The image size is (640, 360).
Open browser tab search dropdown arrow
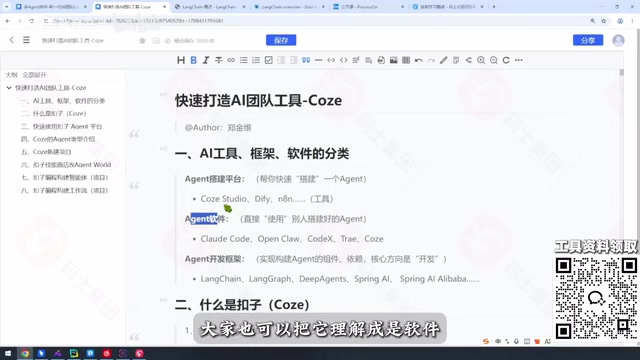tap(7, 7)
